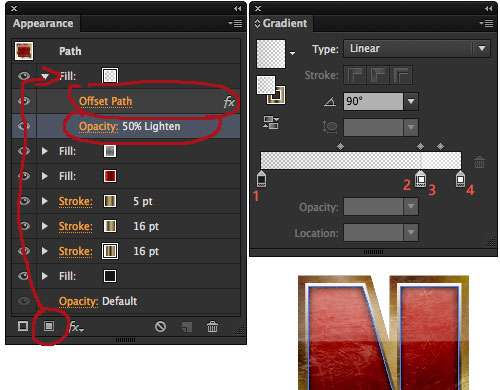Image resolution: width=500 pixels, height=390 pixels.
Task: Open the gradient angle dropdown arrow
Action: pos(411,101)
